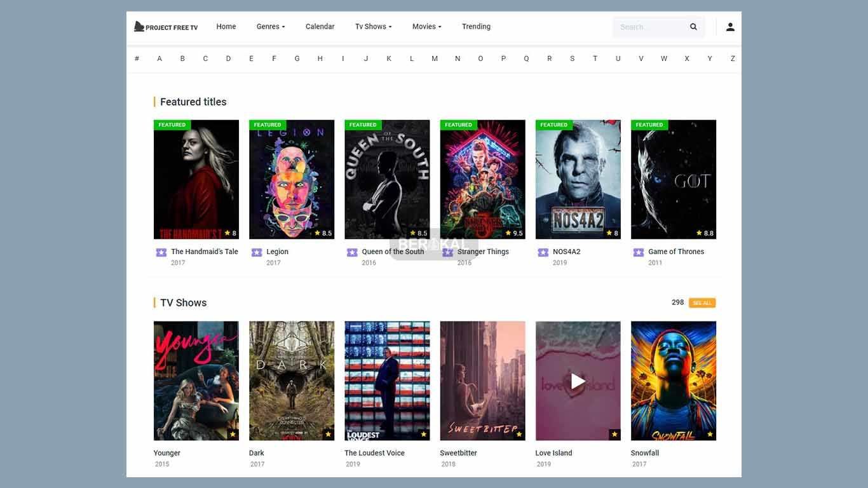Open the Dark poster
The image size is (868, 488).
coord(292,381)
